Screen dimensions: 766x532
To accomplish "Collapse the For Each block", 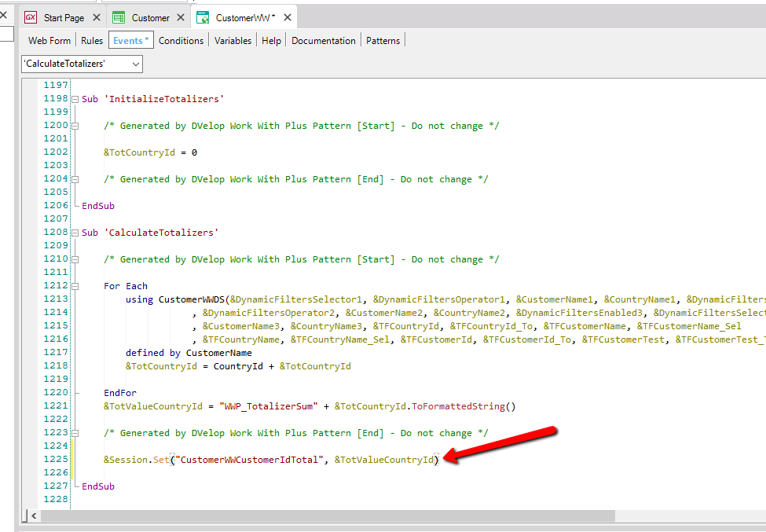I will (x=75, y=286).
